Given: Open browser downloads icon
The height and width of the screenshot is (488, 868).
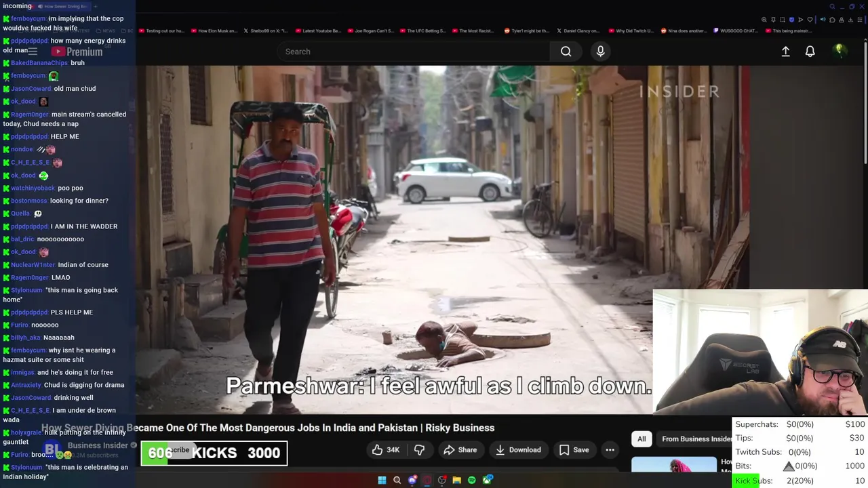Looking at the screenshot, I should (850, 20).
